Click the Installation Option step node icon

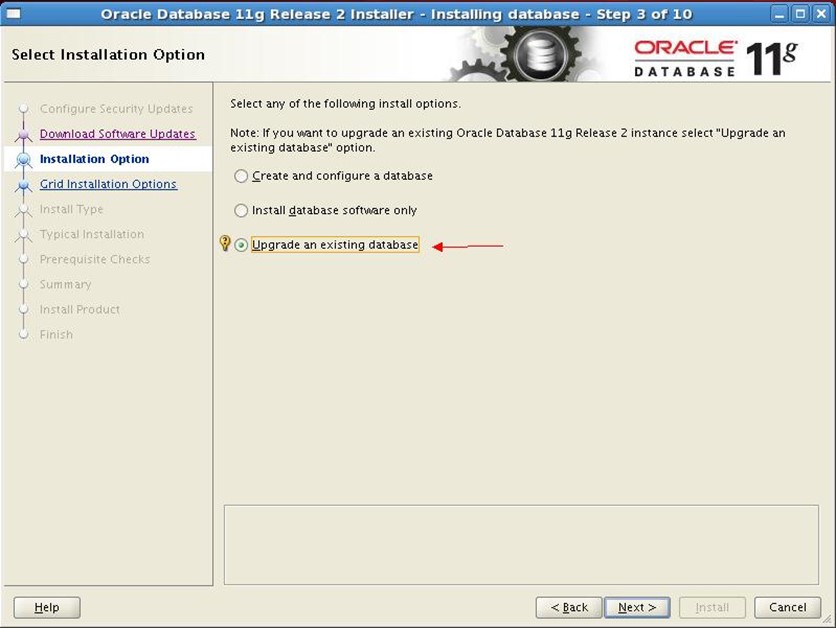pyautogui.click(x=23, y=159)
